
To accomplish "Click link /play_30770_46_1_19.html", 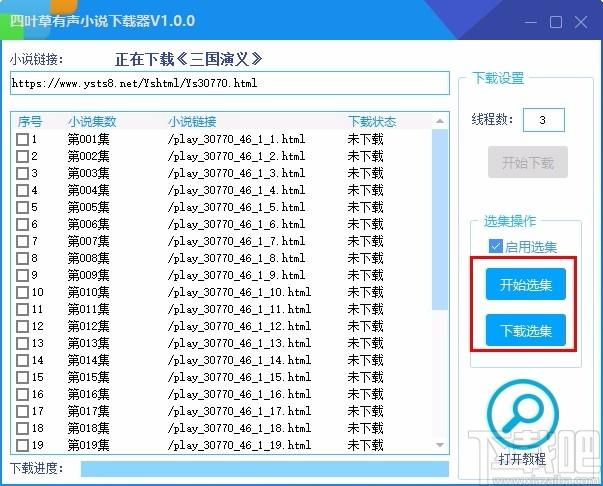I will pos(240,445).
